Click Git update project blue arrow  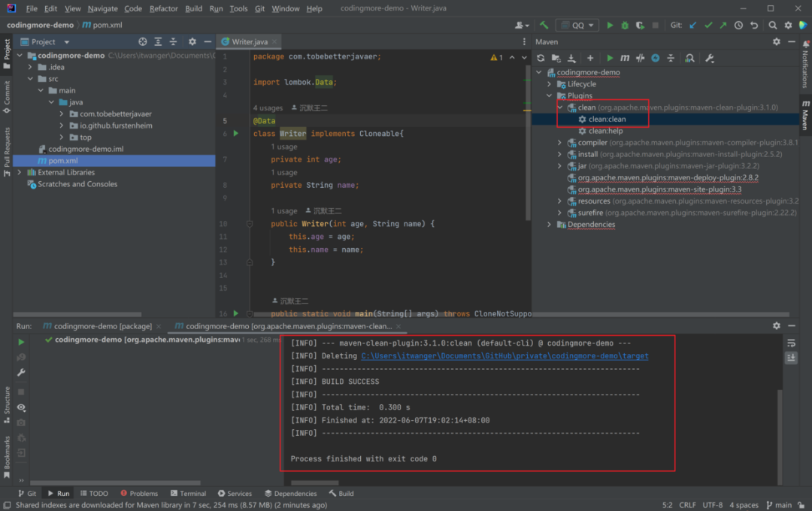(692, 25)
